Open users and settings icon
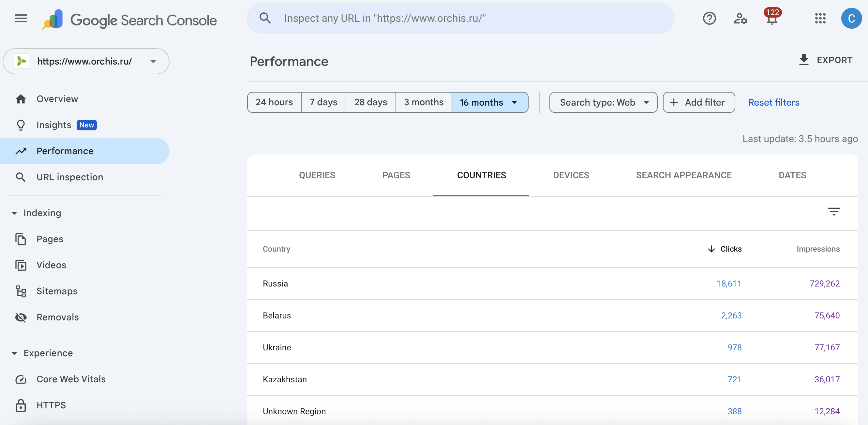868x425 pixels. (740, 18)
